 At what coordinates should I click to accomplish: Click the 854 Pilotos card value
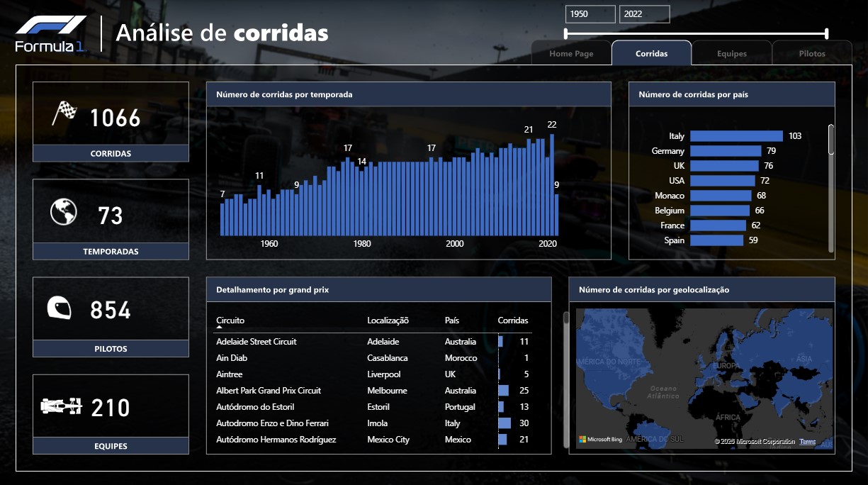[111, 310]
